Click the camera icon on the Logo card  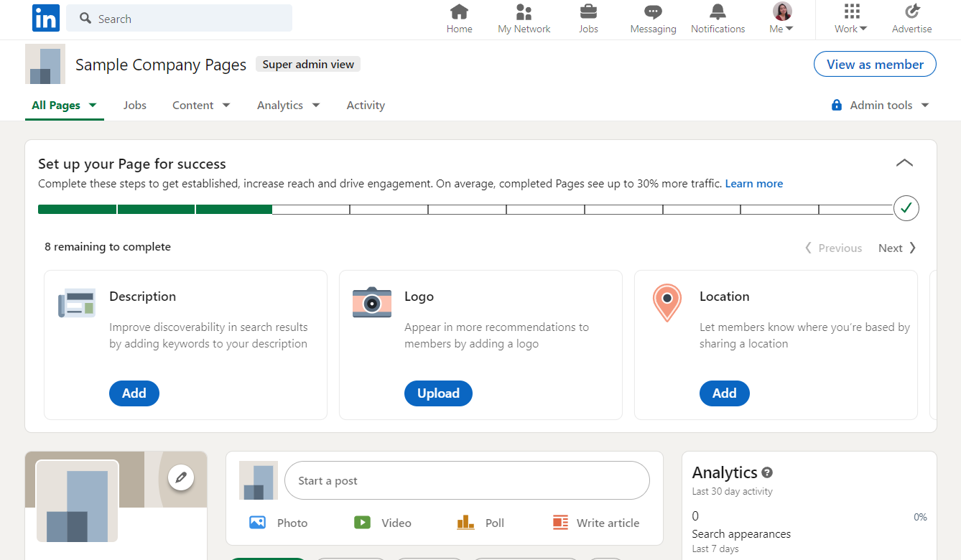(x=372, y=302)
